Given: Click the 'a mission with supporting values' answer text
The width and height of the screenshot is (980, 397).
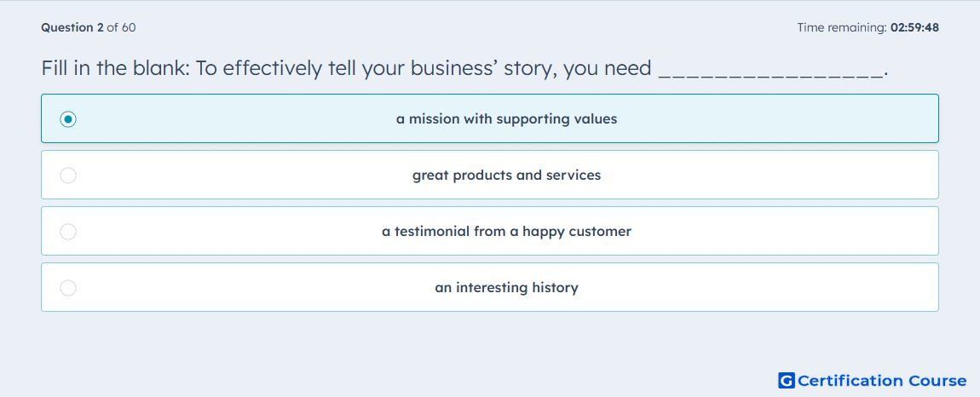Looking at the screenshot, I should pos(506,118).
